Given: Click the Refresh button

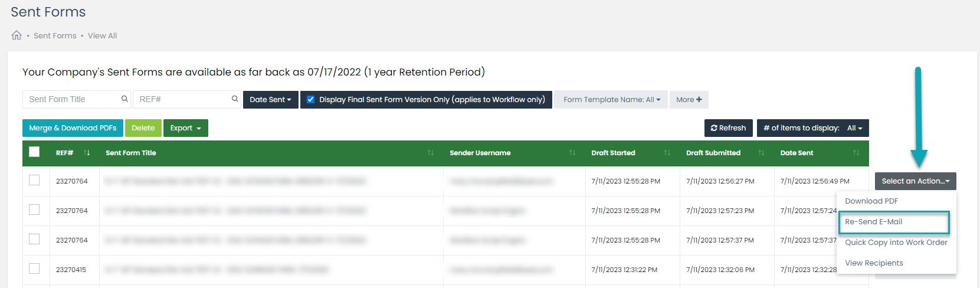Looking at the screenshot, I should coord(729,128).
